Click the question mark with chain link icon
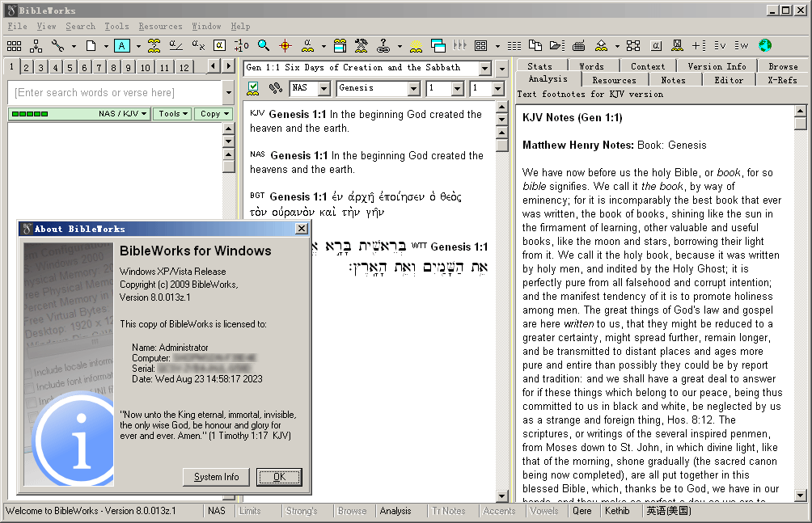The image size is (812, 523). point(383,46)
